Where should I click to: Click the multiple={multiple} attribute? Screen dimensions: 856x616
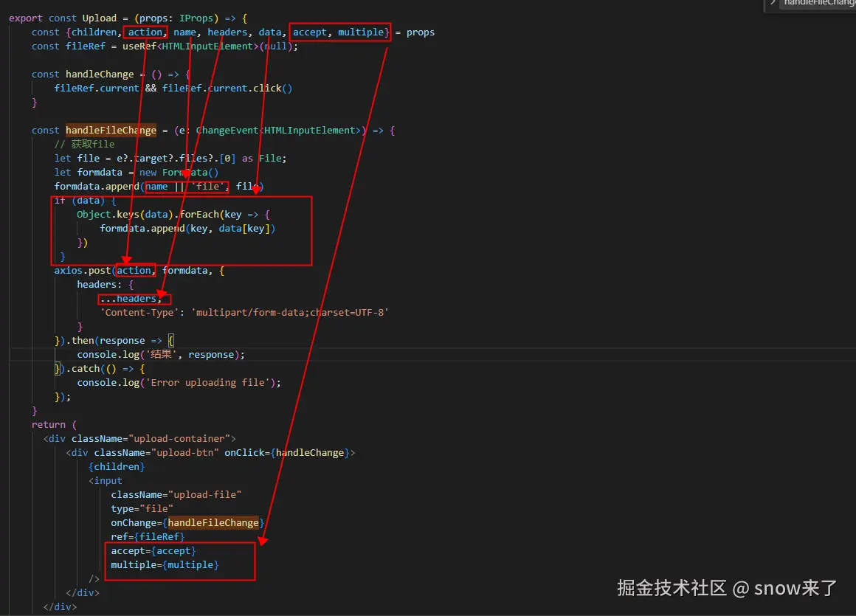click(x=165, y=564)
